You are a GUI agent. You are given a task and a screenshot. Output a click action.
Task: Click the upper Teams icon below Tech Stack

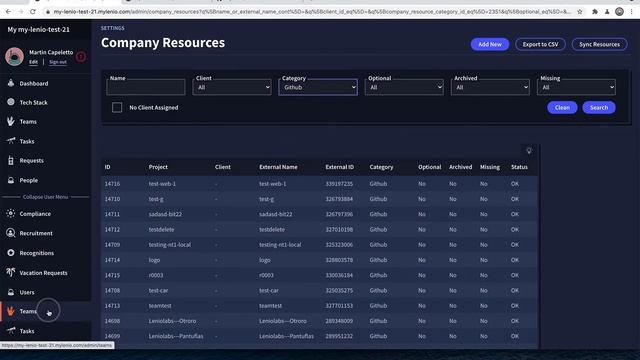[x=11, y=121]
